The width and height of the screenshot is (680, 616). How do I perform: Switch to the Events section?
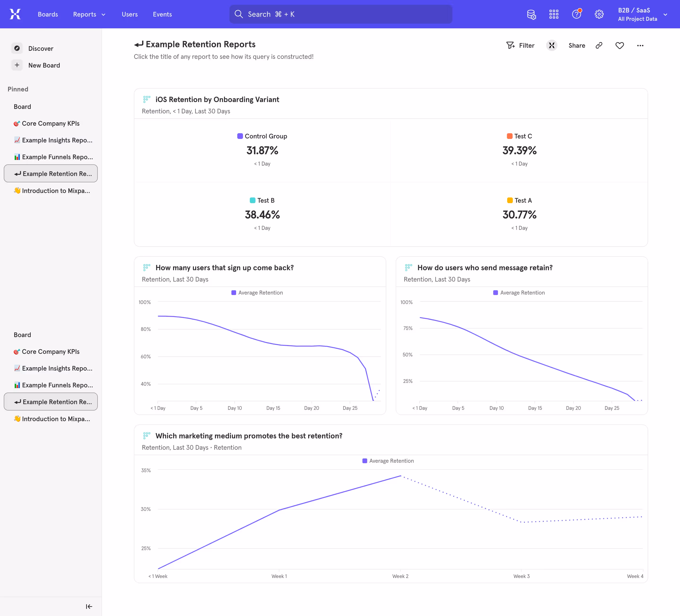(162, 14)
